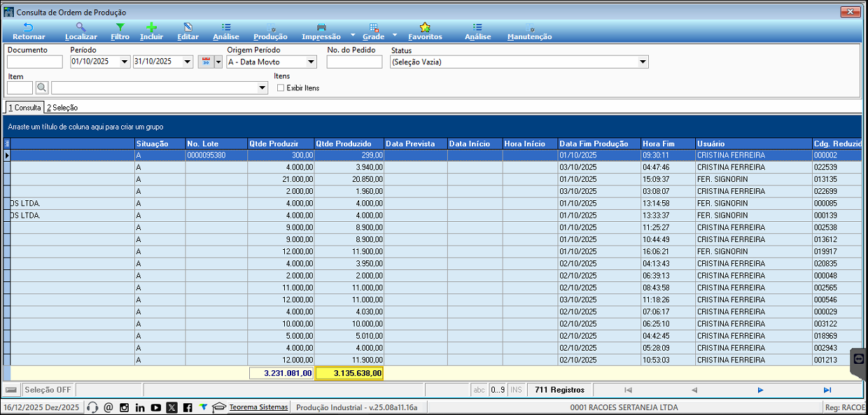Click the No. do Pedido input field

tap(354, 62)
